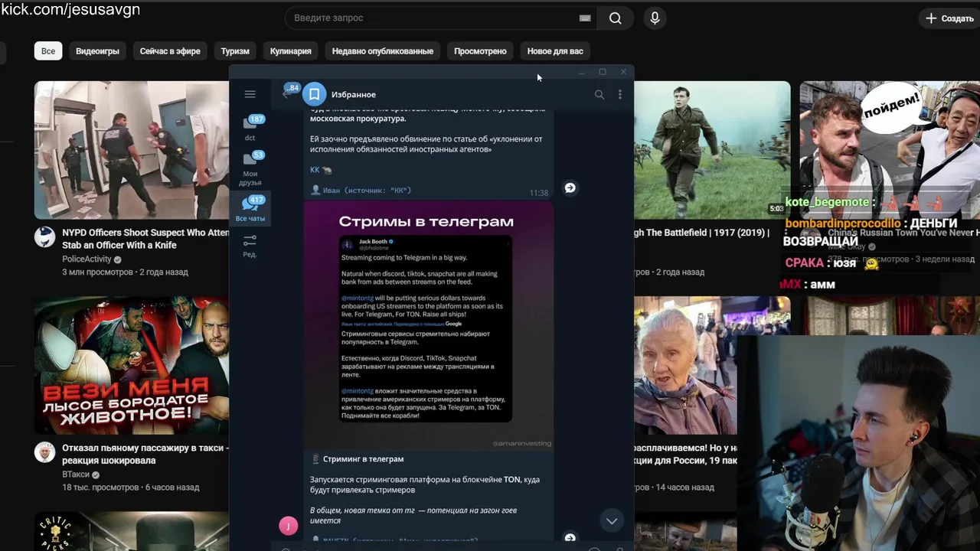
Task: Click the Создать button on YouTube
Action: coord(949,18)
